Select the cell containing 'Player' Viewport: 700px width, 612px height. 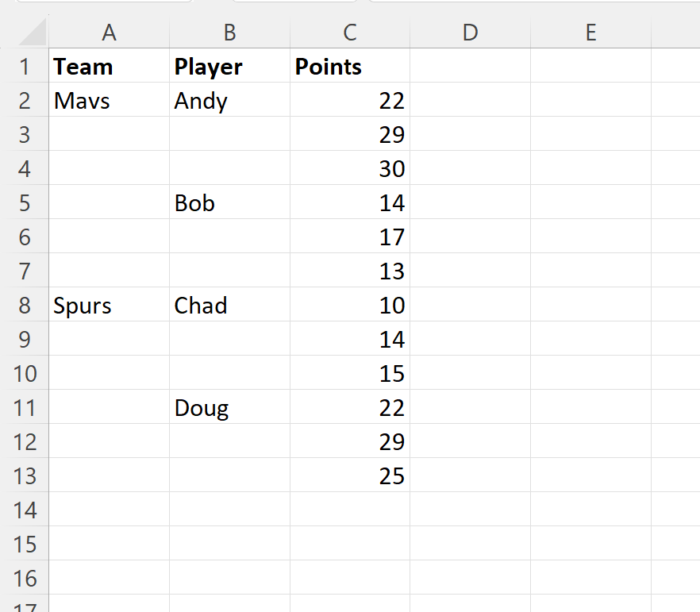[229, 67]
